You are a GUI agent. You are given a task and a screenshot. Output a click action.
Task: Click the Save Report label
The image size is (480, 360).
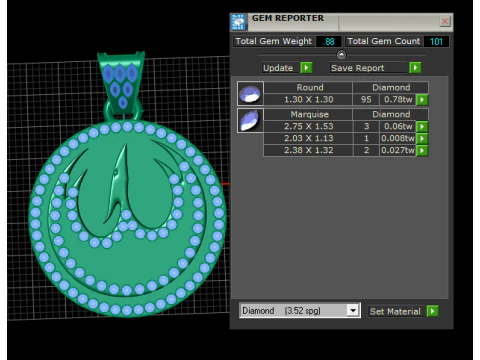[358, 68]
